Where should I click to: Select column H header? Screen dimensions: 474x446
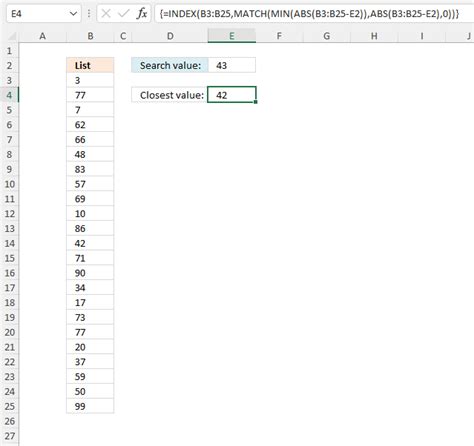pos(374,36)
